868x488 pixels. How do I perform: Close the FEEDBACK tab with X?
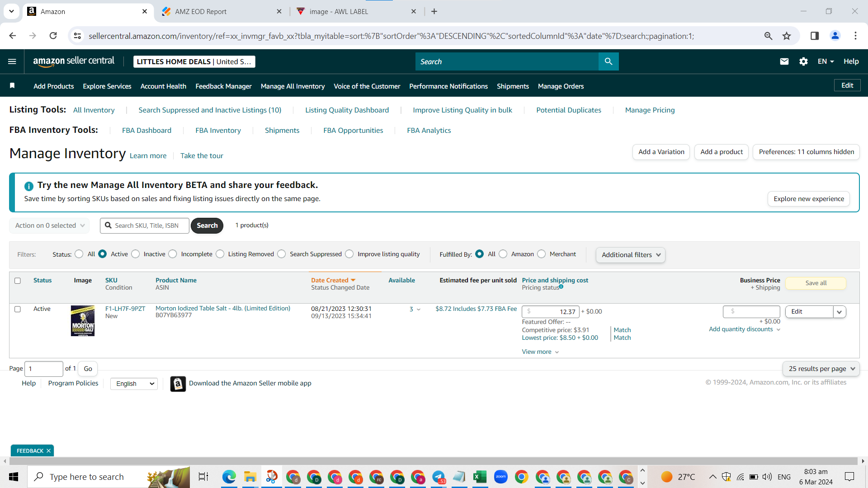pyautogui.click(x=48, y=451)
